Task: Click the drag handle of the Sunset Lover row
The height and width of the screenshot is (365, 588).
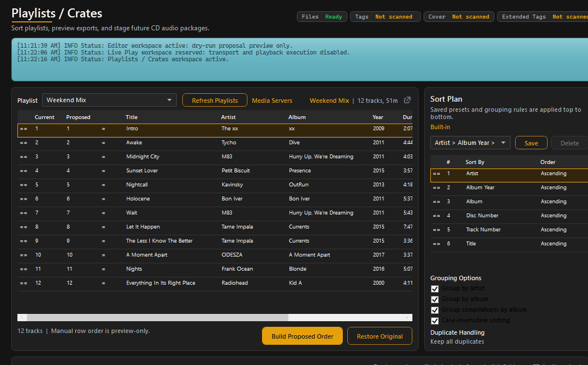Action: (24, 171)
